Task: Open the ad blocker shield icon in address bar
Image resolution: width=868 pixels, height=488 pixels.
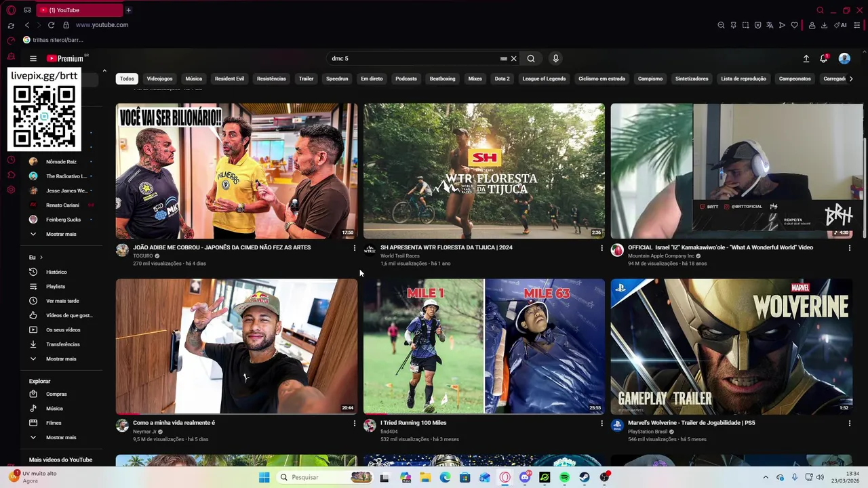Action: (x=757, y=25)
